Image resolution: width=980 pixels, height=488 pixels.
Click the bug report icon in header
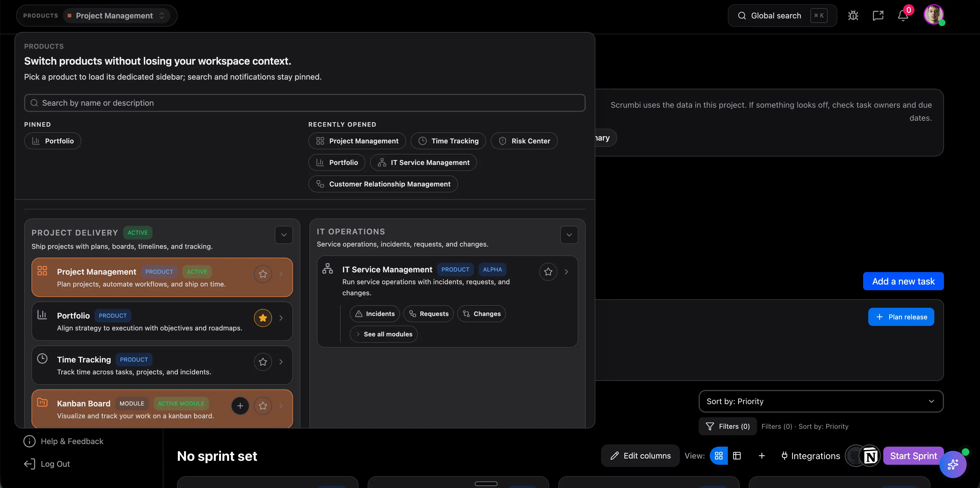click(853, 16)
